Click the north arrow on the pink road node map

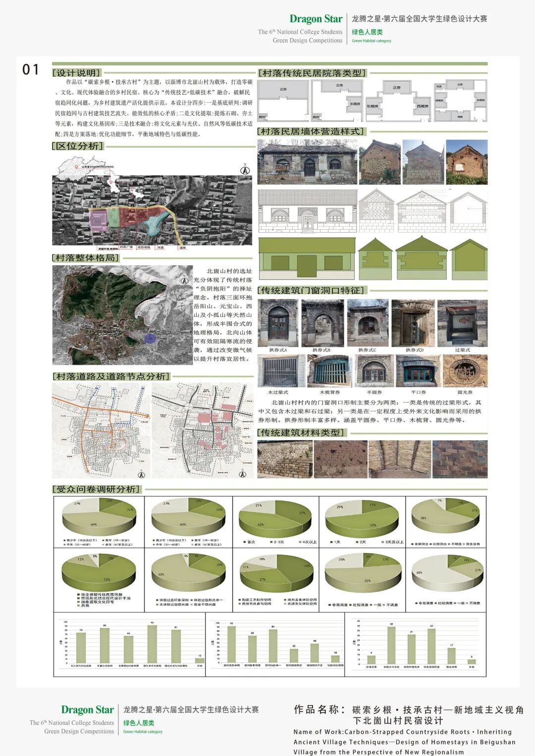click(x=243, y=474)
